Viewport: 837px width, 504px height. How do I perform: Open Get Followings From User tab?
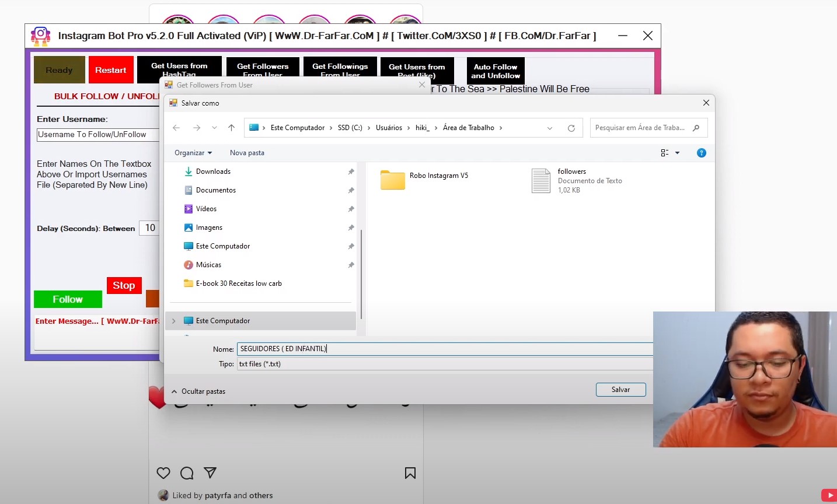point(340,67)
